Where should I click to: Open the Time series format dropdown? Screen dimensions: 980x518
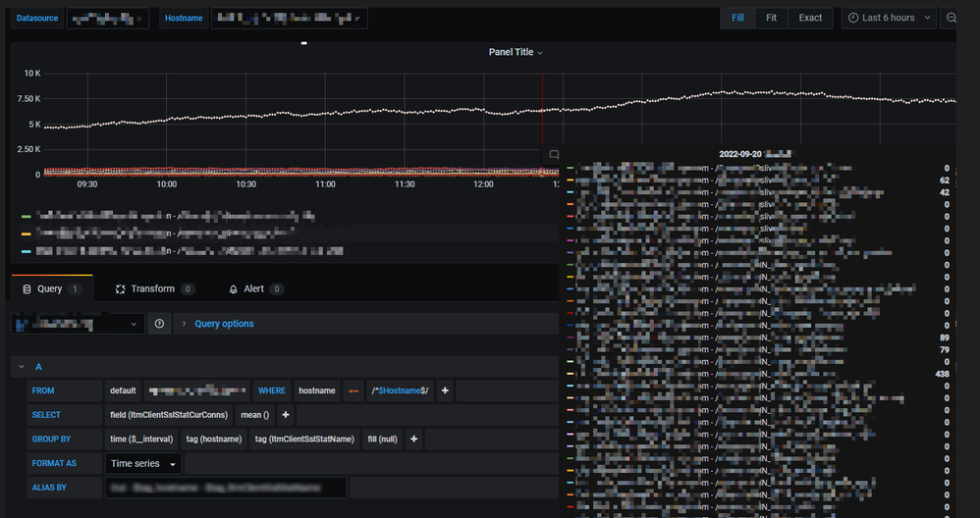[144, 463]
